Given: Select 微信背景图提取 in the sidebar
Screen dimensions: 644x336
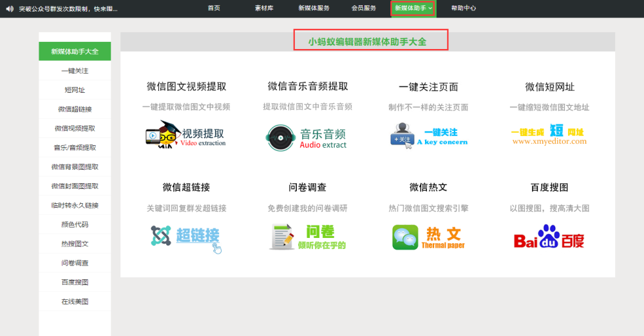Looking at the screenshot, I should (x=75, y=167).
